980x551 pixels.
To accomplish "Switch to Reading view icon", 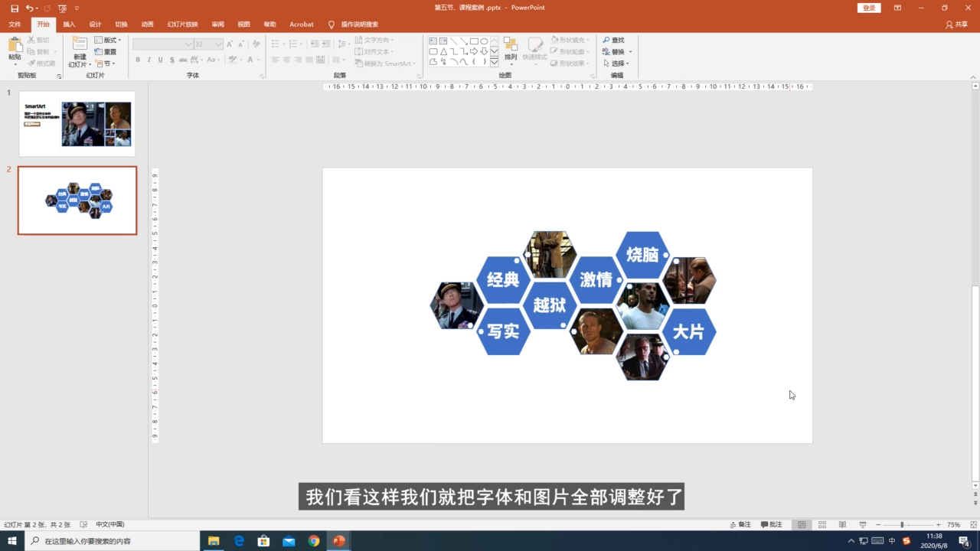I will (x=842, y=525).
